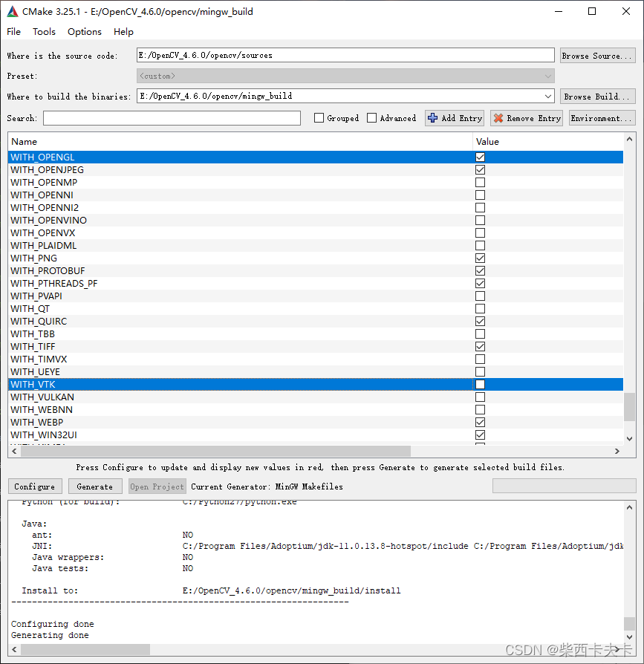This screenshot has height=664, width=644.
Task: Select the WITH_UEYE row
Action: 316,372
